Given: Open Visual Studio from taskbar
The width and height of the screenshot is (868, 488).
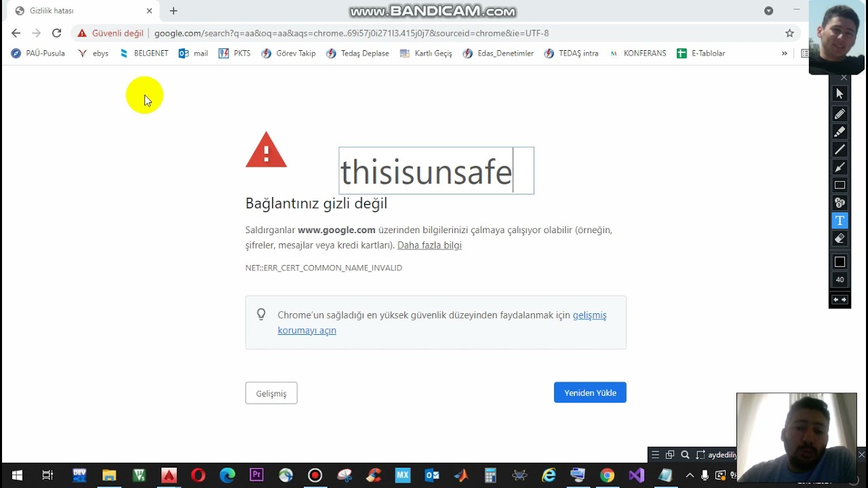Looking at the screenshot, I should point(636,475).
